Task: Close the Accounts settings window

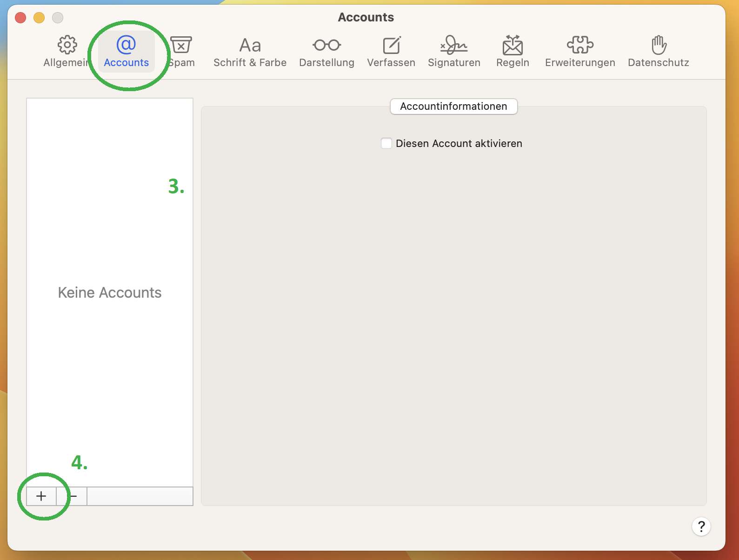Action: pos(20,18)
